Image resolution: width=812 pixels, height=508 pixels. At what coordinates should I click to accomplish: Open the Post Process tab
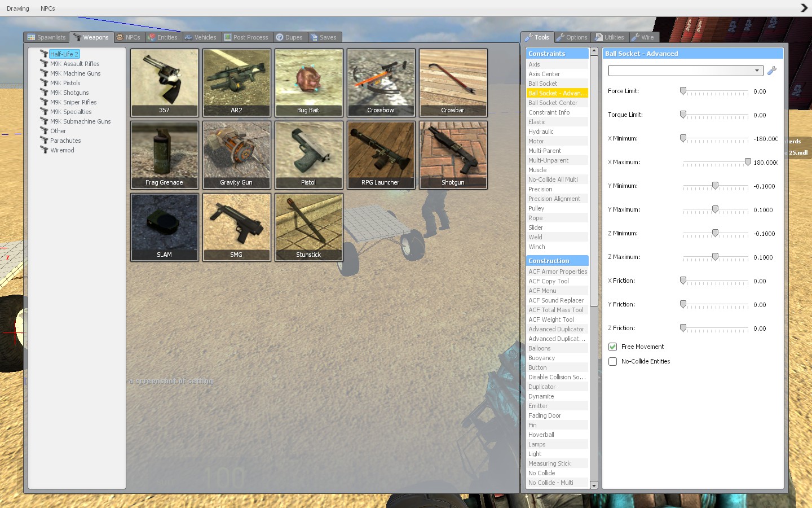[x=247, y=37]
